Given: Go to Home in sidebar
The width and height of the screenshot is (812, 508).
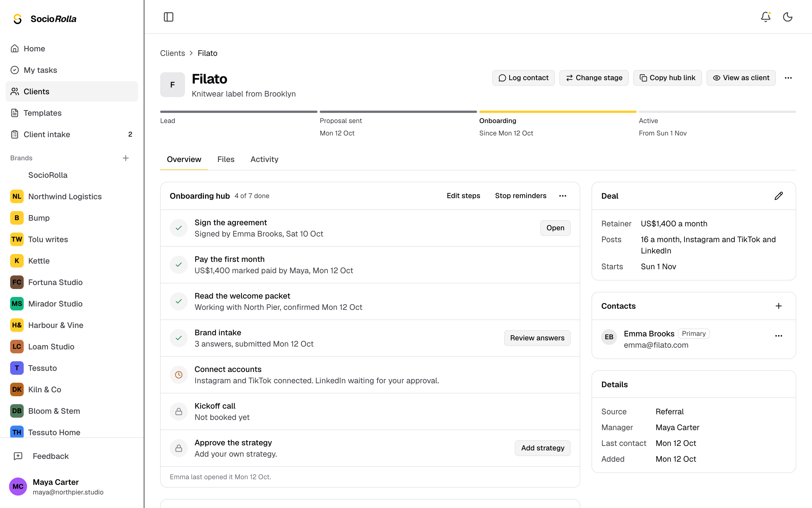Looking at the screenshot, I should (72, 48).
